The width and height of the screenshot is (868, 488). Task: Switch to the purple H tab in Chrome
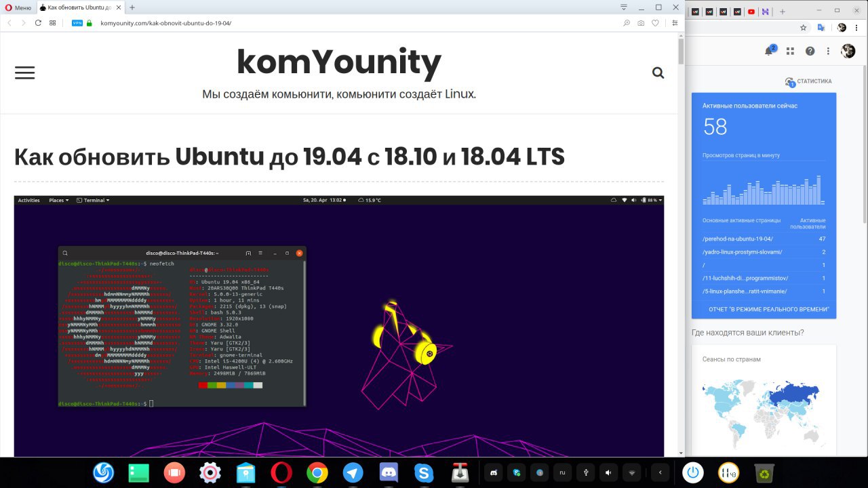[766, 12]
